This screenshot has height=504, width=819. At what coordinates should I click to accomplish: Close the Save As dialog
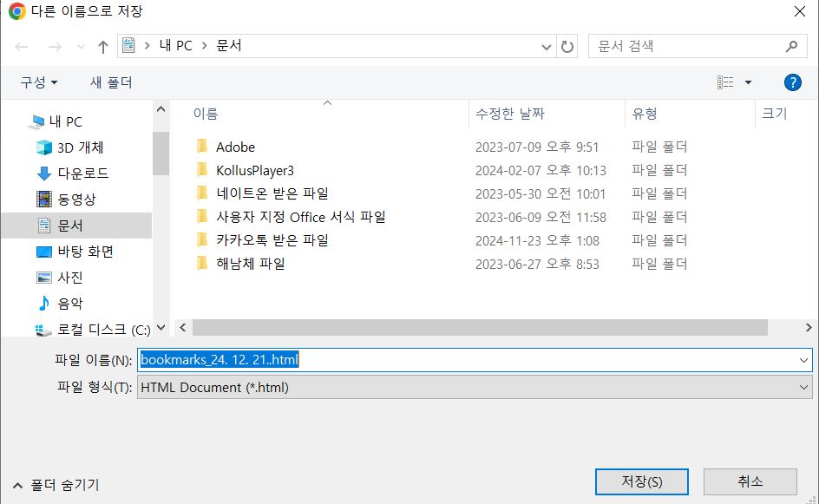pos(799,11)
